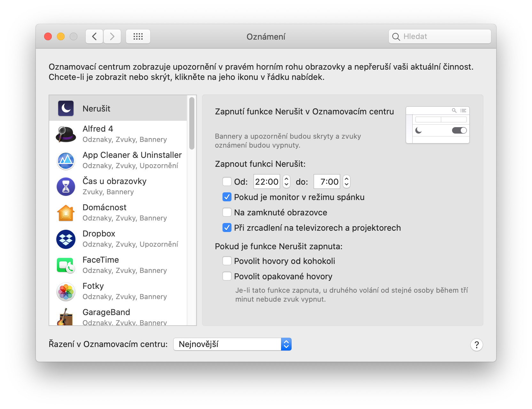Click the Hledat search field
532x409 pixels.
pyautogui.click(x=440, y=36)
